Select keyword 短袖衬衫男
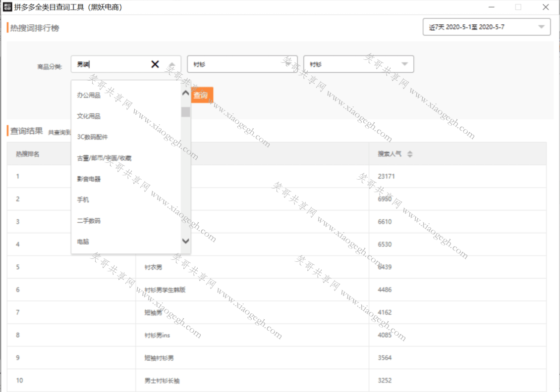 pyautogui.click(x=159, y=358)
